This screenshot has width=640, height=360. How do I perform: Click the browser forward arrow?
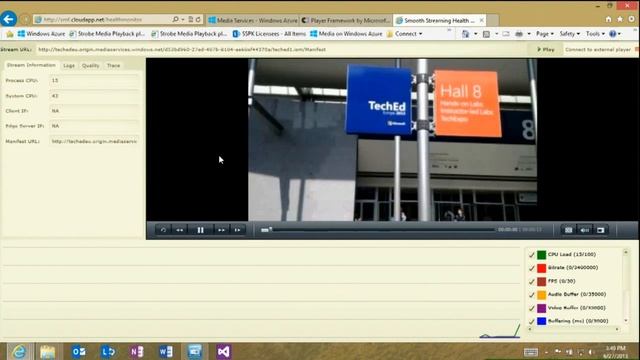click(x=25, y=19)
